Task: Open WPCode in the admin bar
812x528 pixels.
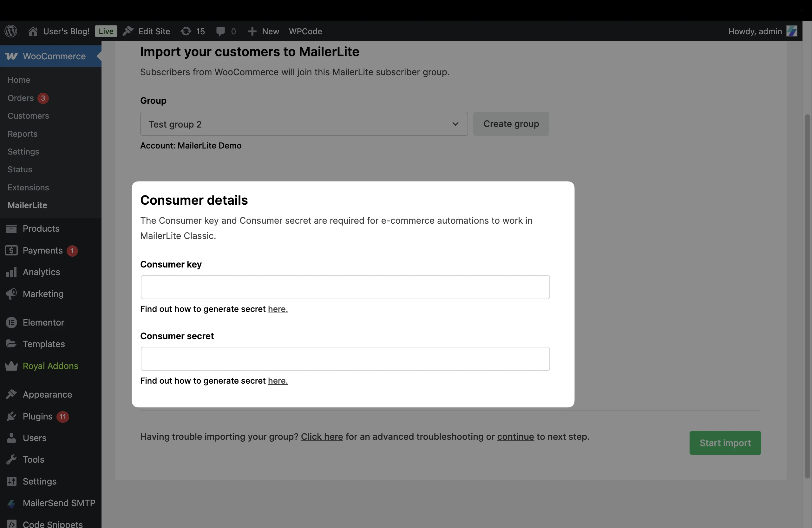Action: [305, 31]
